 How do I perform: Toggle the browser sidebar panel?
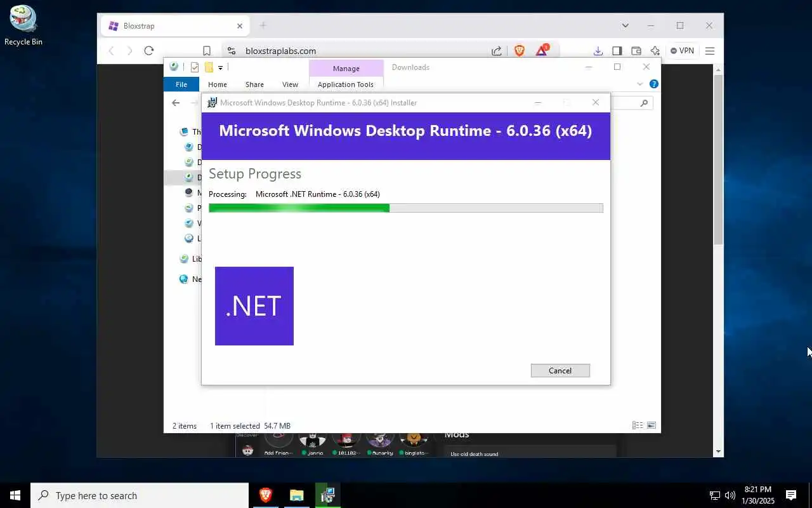click(617, 51)
